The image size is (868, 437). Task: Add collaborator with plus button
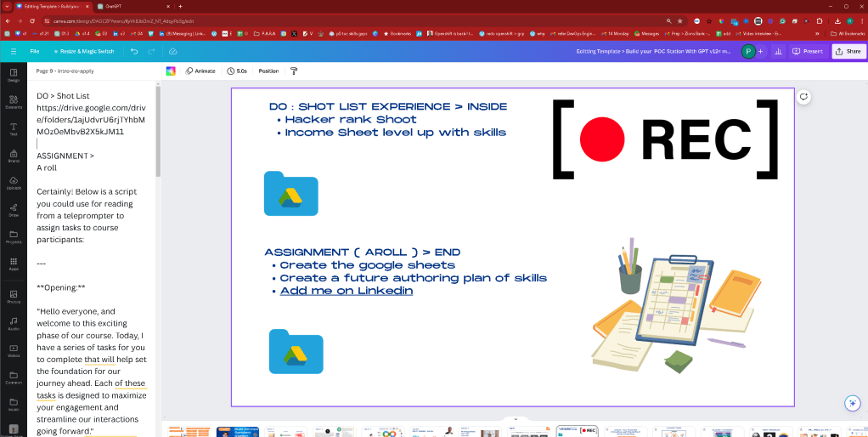point(760,51)
